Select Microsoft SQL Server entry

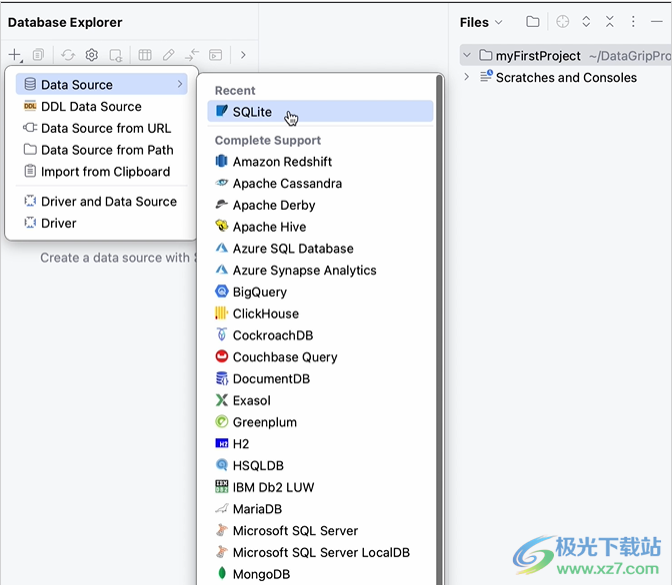pyautogui.click(x=320, y=531)
